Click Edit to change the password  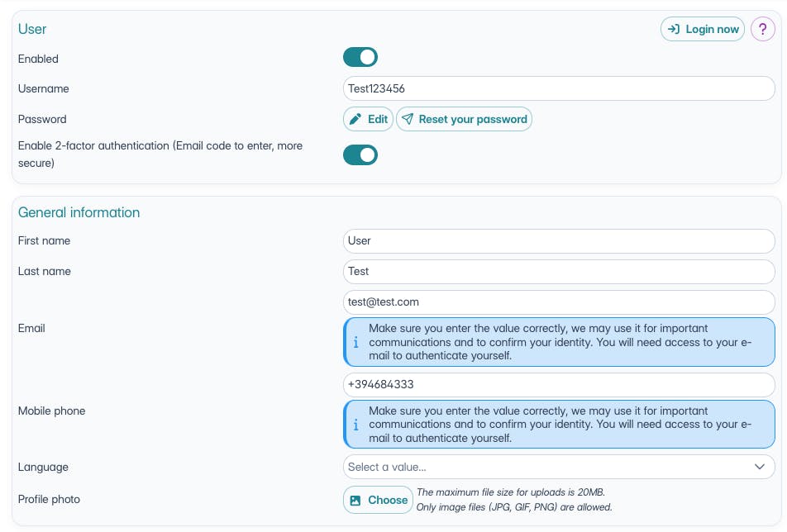(377, 119)
